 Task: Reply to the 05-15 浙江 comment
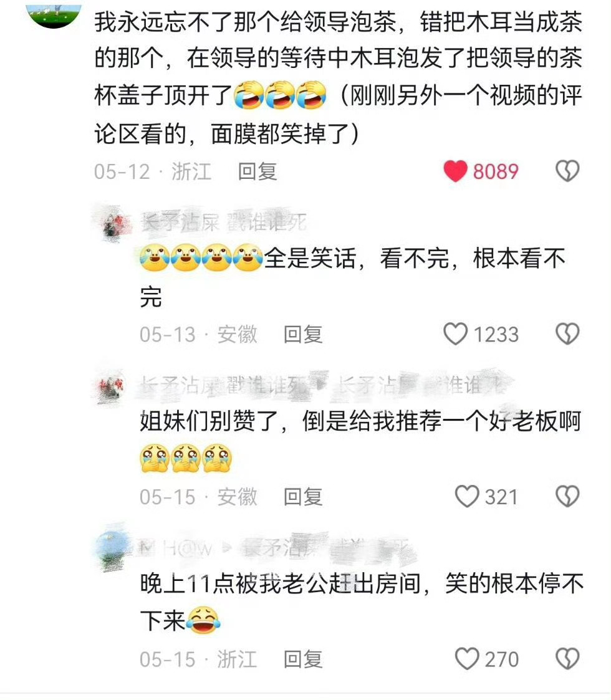[303, 659]
